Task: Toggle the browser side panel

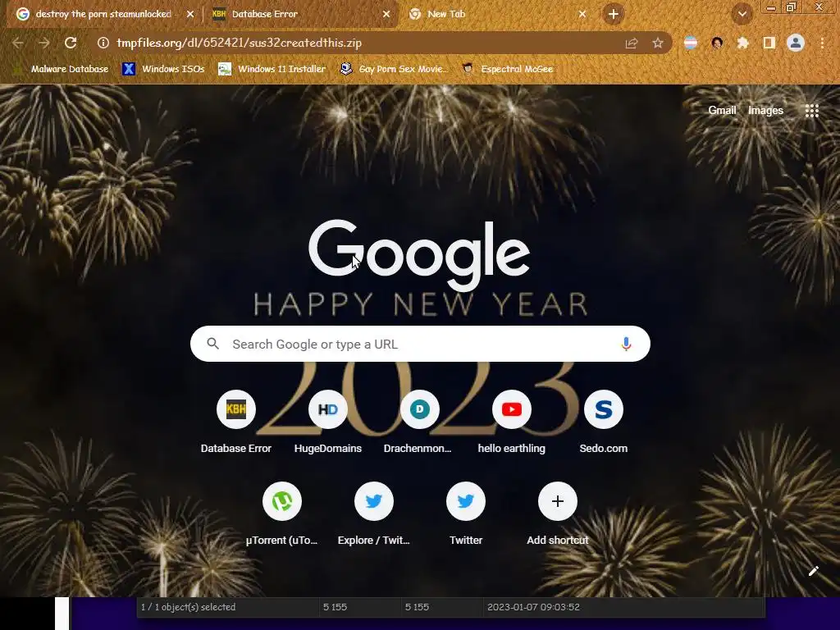Action: (x=769, y=43)
